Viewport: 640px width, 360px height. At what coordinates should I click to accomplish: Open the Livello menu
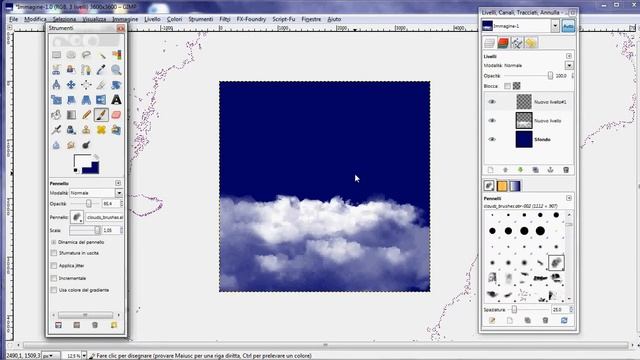tap(152, 19)
